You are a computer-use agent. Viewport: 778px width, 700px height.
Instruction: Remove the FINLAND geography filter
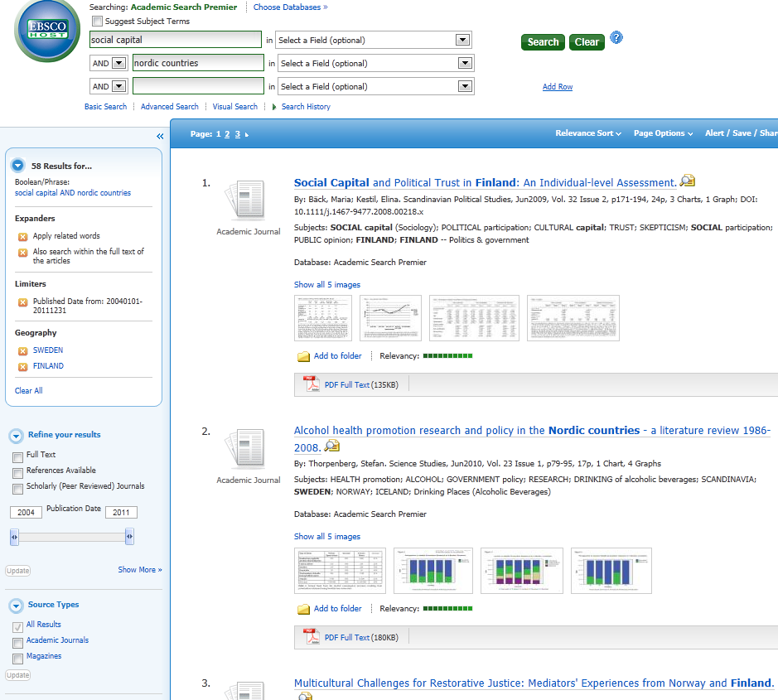tap(23, 367)
